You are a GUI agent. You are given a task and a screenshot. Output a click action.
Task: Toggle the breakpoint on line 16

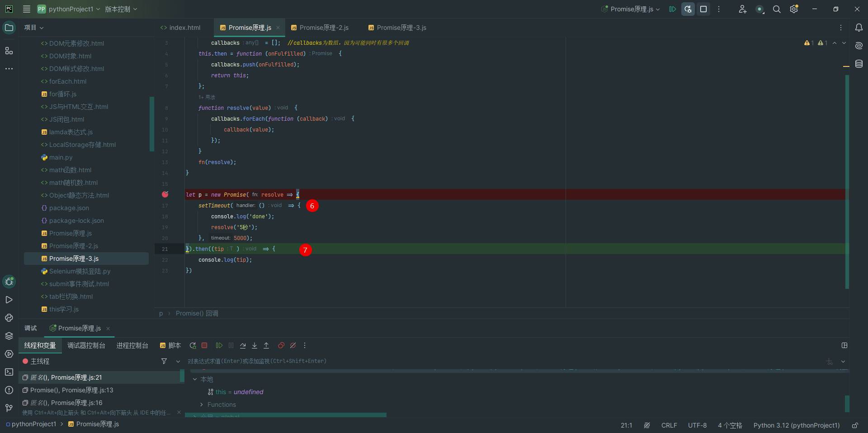(165, 194)
